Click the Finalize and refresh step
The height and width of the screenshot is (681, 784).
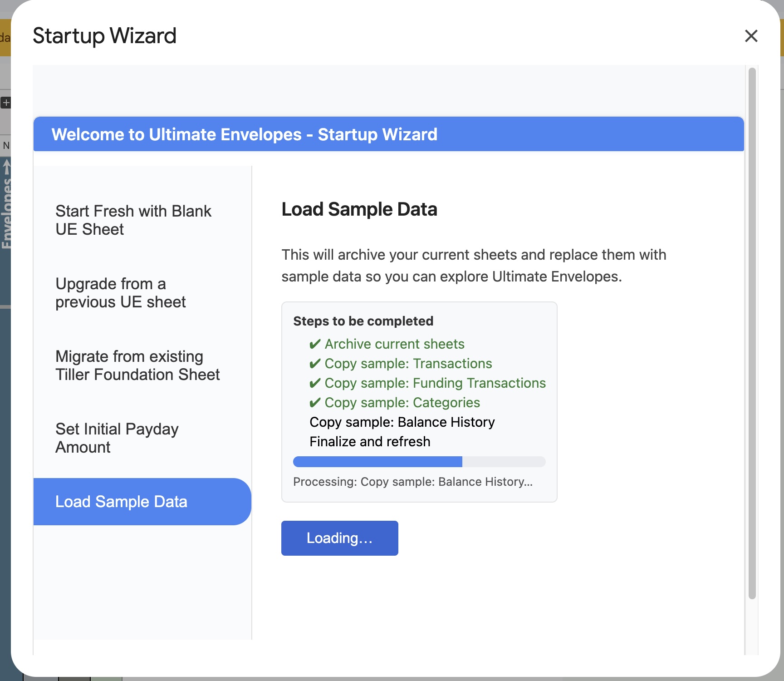(x=370, y=442)
